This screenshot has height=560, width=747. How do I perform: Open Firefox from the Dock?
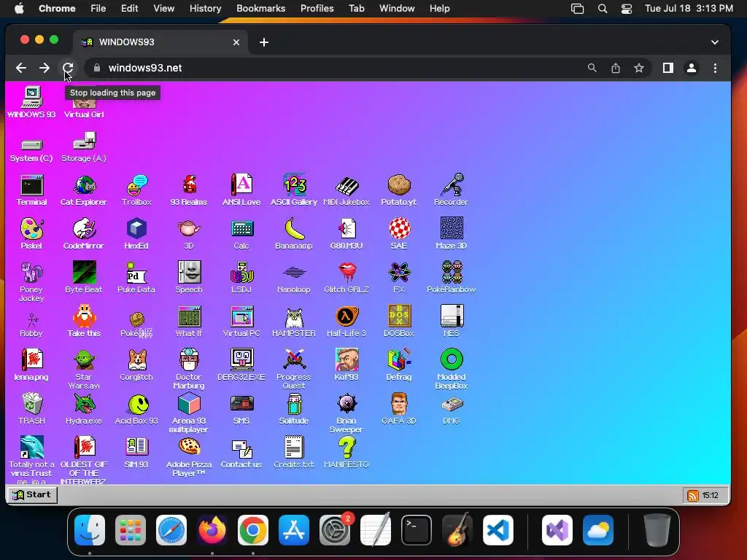pos(212,529)
